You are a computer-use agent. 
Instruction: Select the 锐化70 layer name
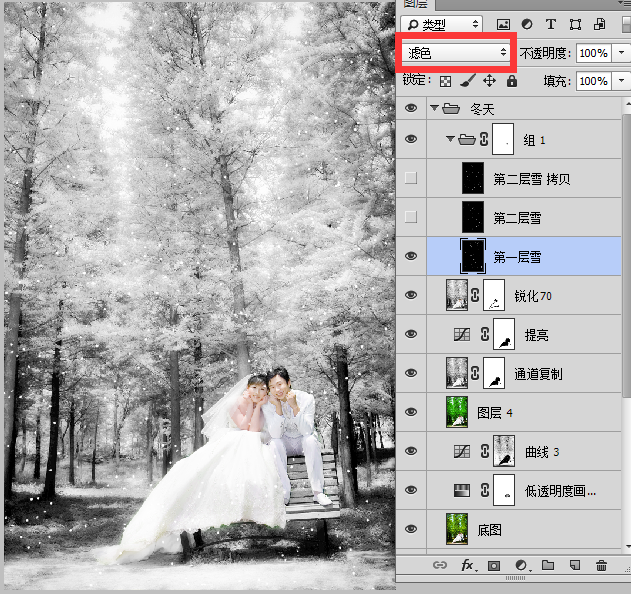pyautogui.click(x=533, y=296)
